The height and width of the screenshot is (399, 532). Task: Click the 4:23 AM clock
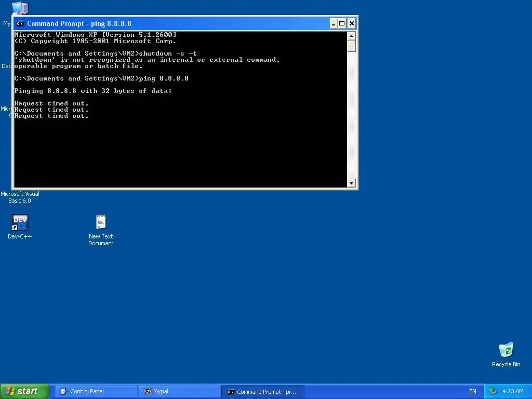[513, 391]
